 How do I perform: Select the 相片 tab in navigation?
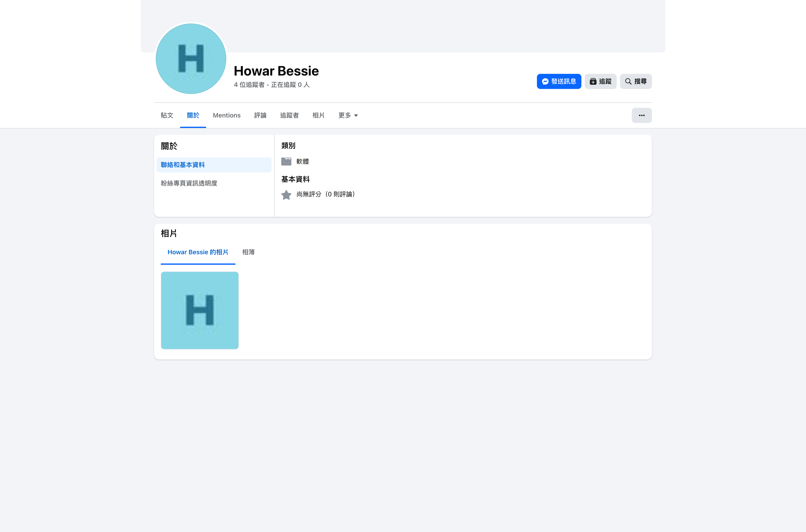click(318, 115)
